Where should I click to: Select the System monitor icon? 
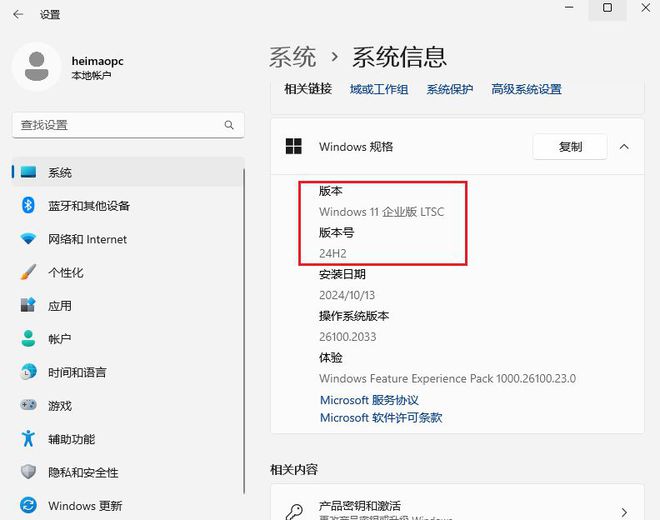coord(28,172)
